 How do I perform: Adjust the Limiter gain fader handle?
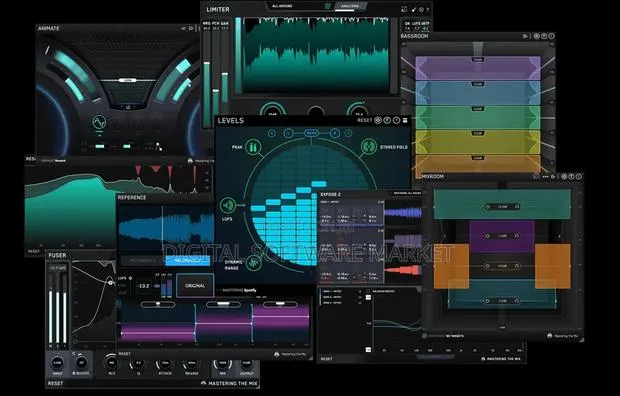(x=225, y=74)
